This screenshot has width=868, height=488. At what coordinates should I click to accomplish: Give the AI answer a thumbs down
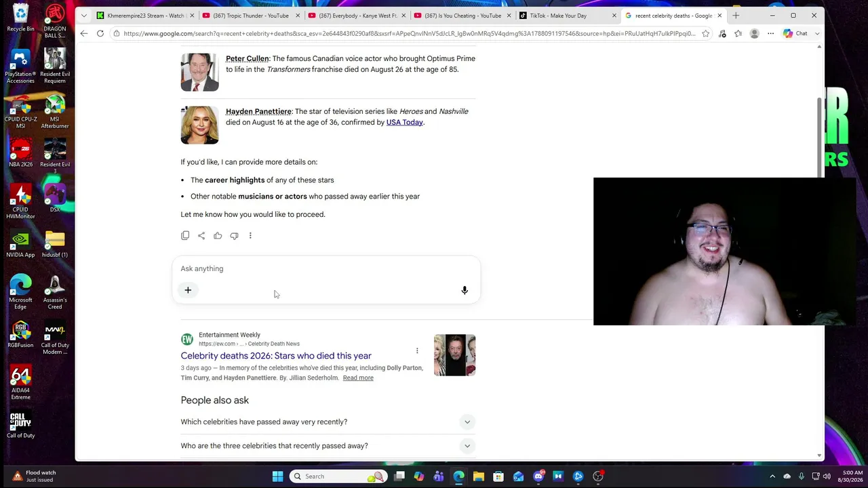pyautogui.click(x=234, y=236)
